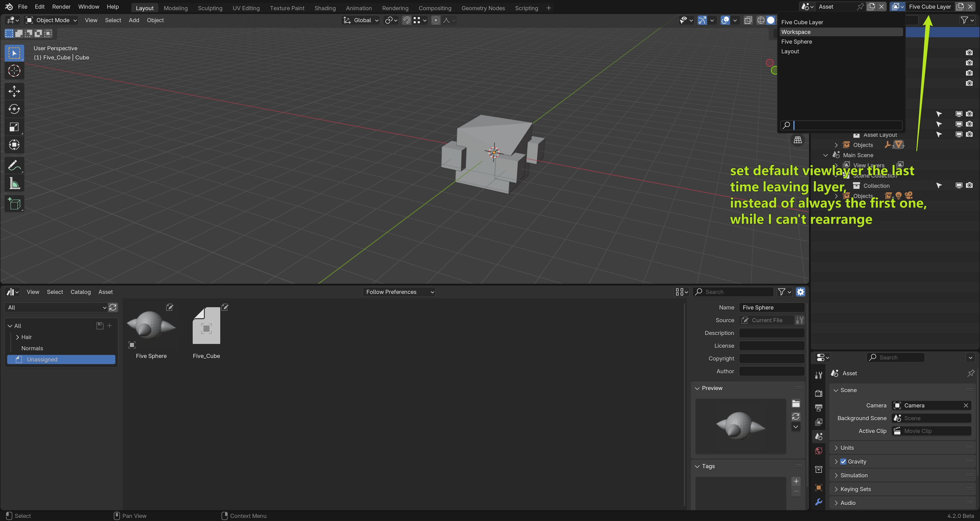Viewport: 980px width, 521px height.
Task: Switch to the Shading workspace tab
Action: point(325,8)
